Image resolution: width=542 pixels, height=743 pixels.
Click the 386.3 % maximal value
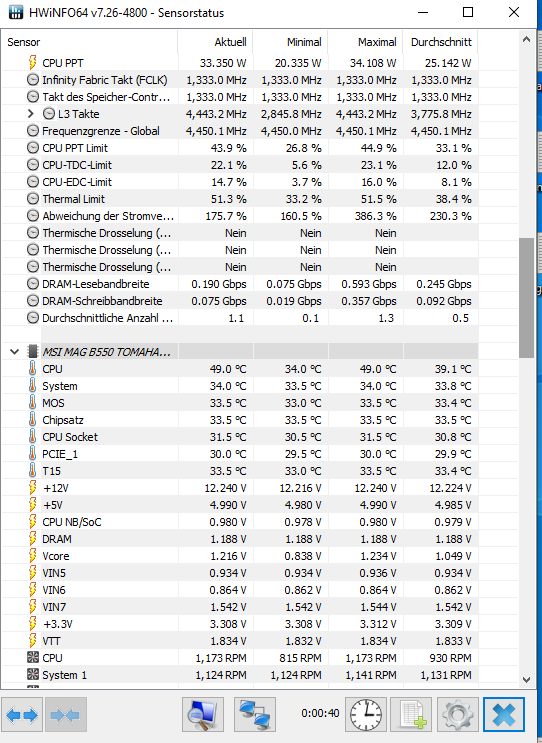(376, 216)
